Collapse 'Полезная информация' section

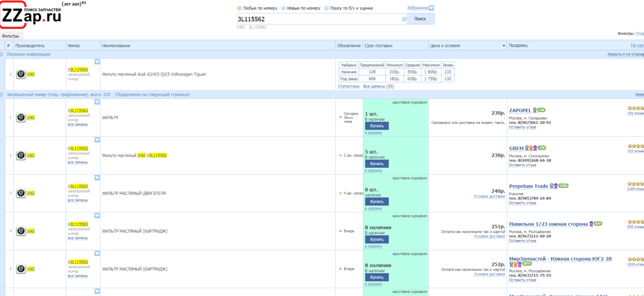[1, 54]
